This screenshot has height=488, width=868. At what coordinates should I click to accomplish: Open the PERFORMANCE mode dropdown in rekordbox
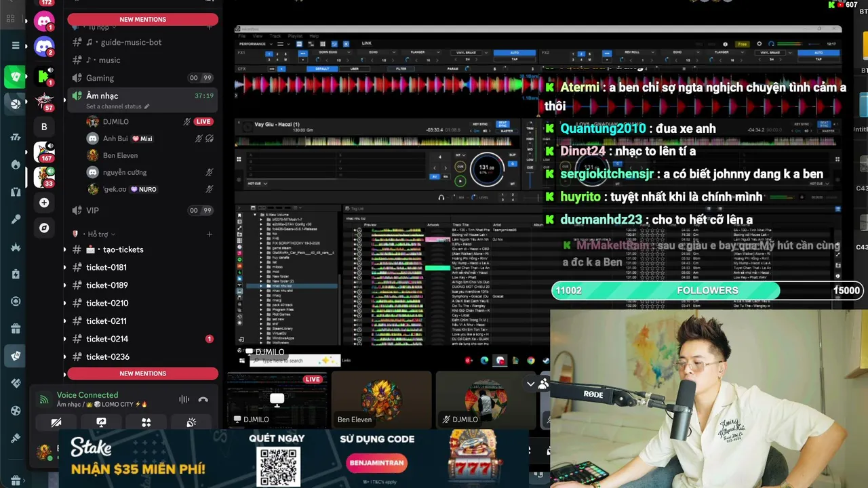pos(254,44)
